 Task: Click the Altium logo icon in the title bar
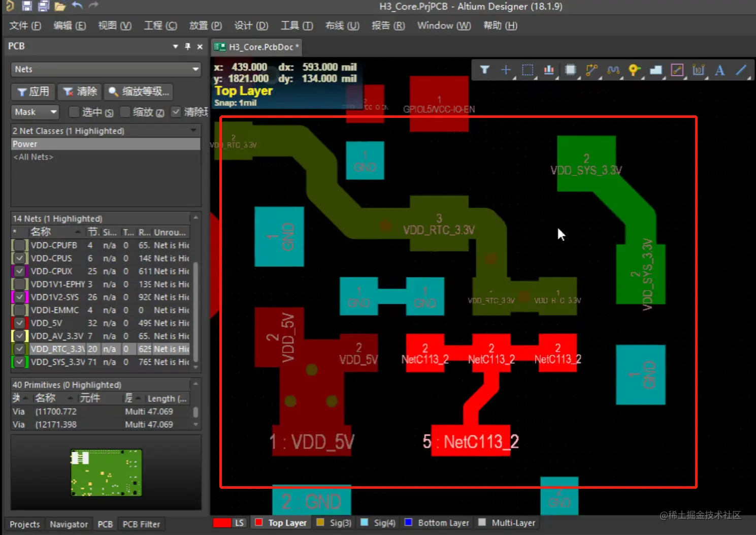pyautogui.click(x=10, y=6)
